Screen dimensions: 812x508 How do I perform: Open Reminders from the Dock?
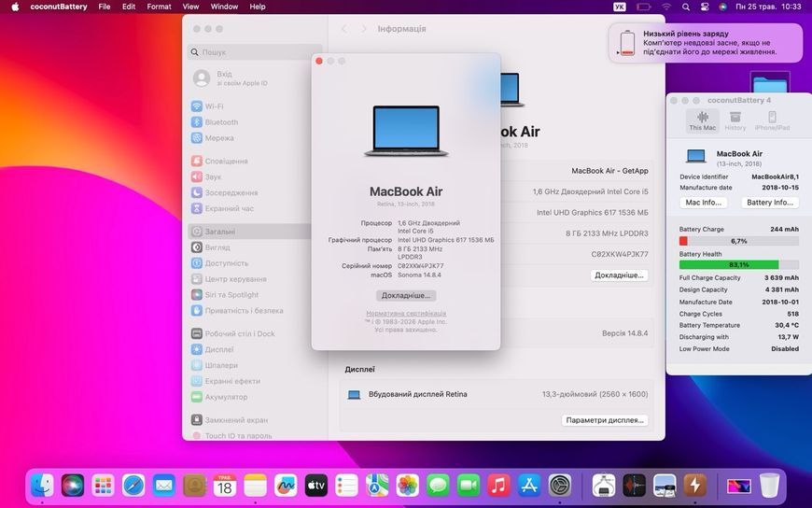click(346, 486)
